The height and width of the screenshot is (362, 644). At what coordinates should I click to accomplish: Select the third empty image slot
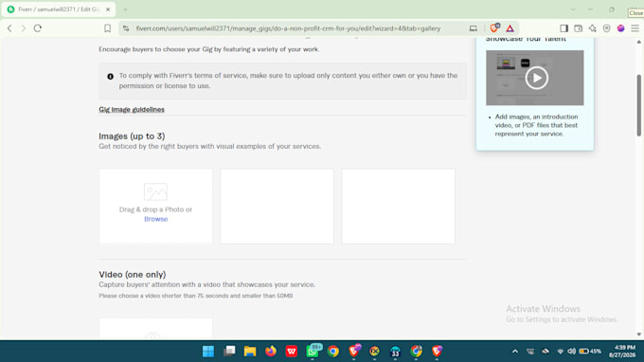[398, 206]
